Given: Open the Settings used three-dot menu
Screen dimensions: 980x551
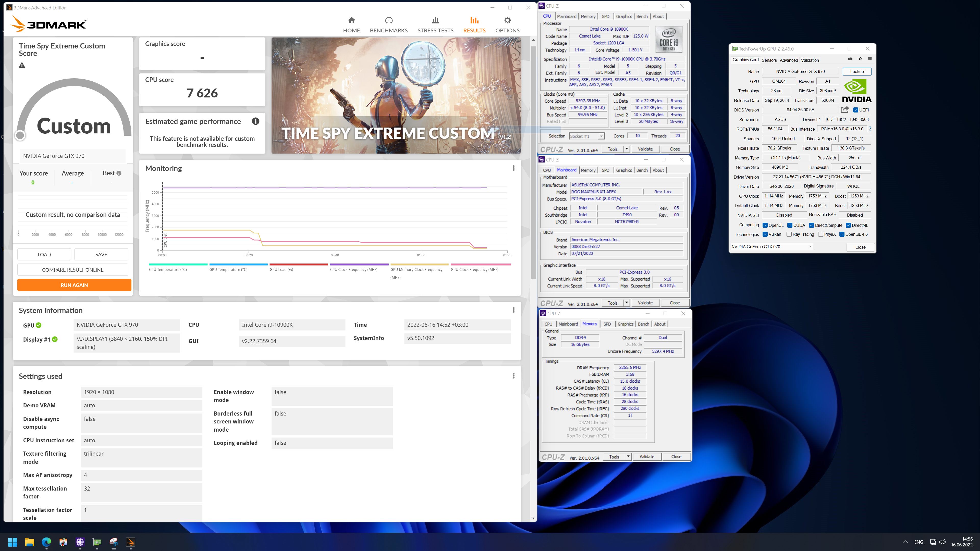Looking at the screenshot, I should (513, 376).
